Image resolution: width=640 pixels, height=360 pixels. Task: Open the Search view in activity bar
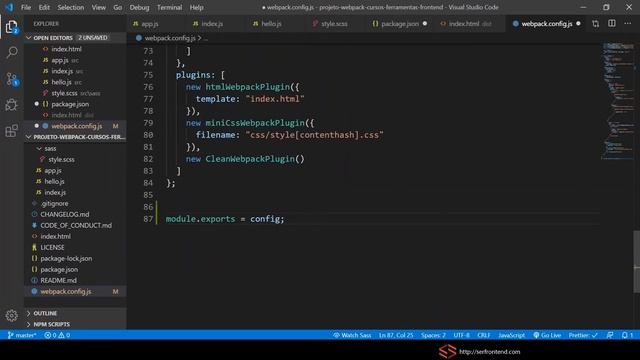click(x=12, y=52)
